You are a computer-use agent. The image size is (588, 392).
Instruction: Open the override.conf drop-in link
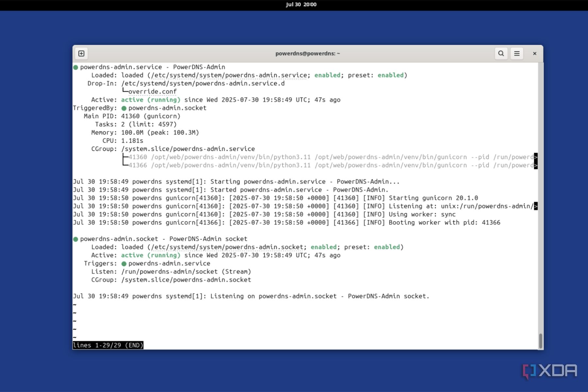coord(152,91)
